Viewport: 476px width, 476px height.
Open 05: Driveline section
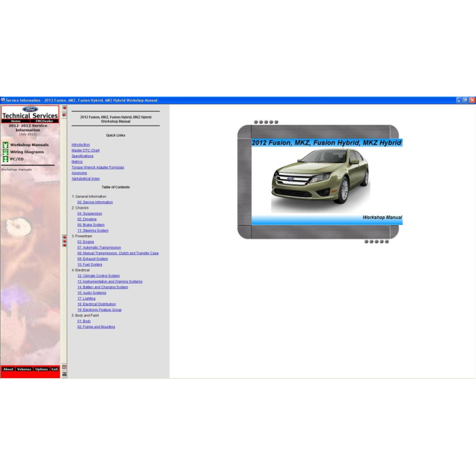click(x=87, y=219)
